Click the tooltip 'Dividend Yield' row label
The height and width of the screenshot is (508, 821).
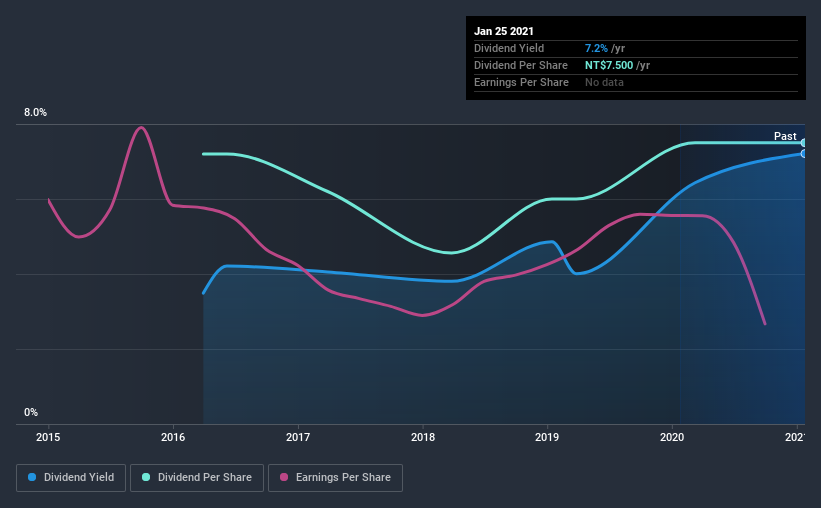point(509,48)
